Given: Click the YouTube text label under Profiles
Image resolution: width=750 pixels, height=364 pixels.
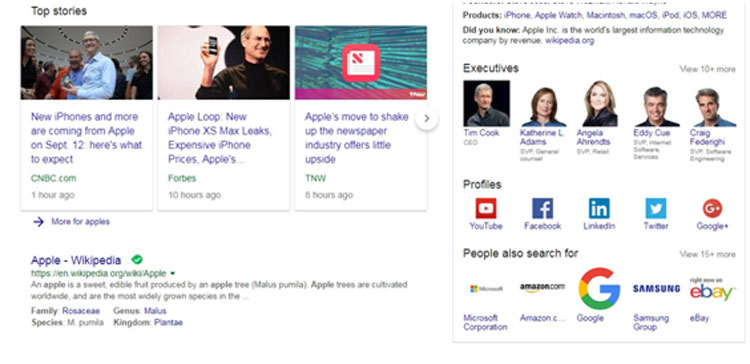Looking at the screenshot, I should click(x=485, y=226).
